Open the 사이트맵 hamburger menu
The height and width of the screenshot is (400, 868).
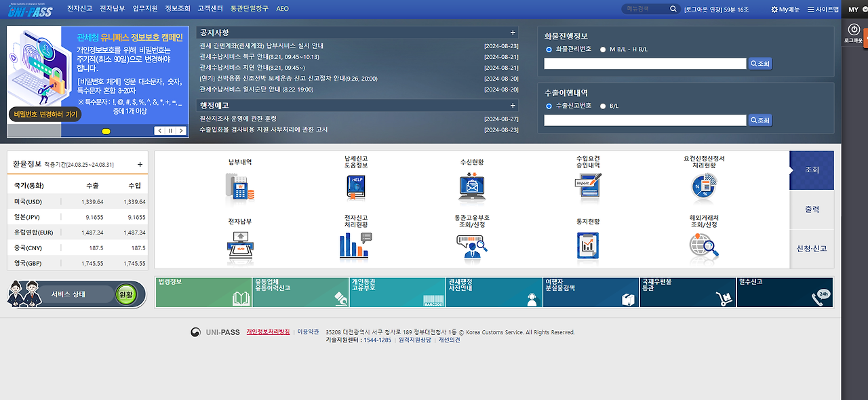tap(823, 9)
